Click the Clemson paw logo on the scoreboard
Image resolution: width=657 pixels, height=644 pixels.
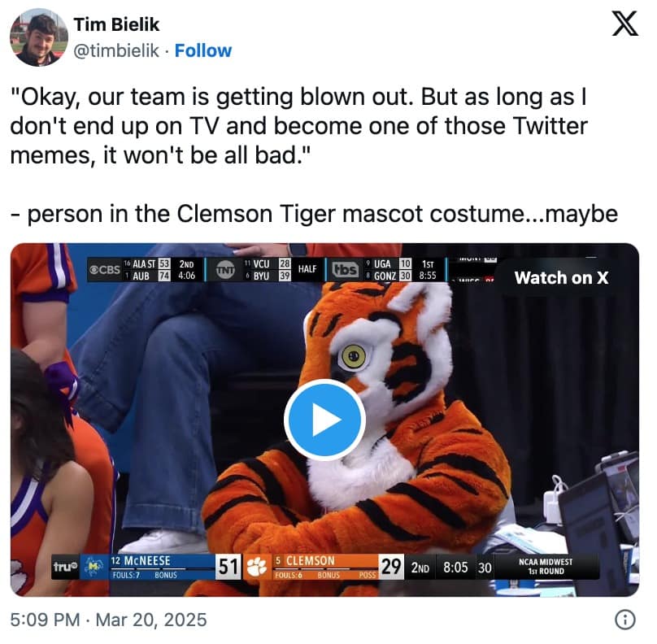[x=257, y=567]
